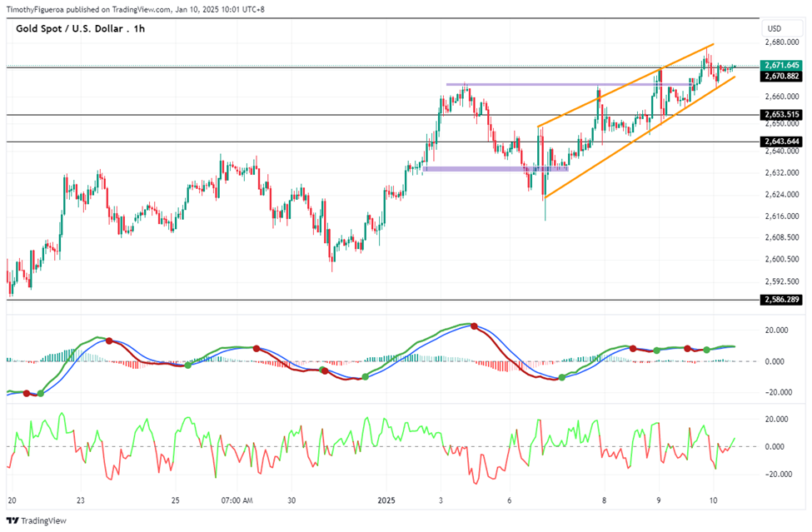This screenshot has height=532, width=812.
Task: Select the 2,671.645 current price label
Action: 782,65
